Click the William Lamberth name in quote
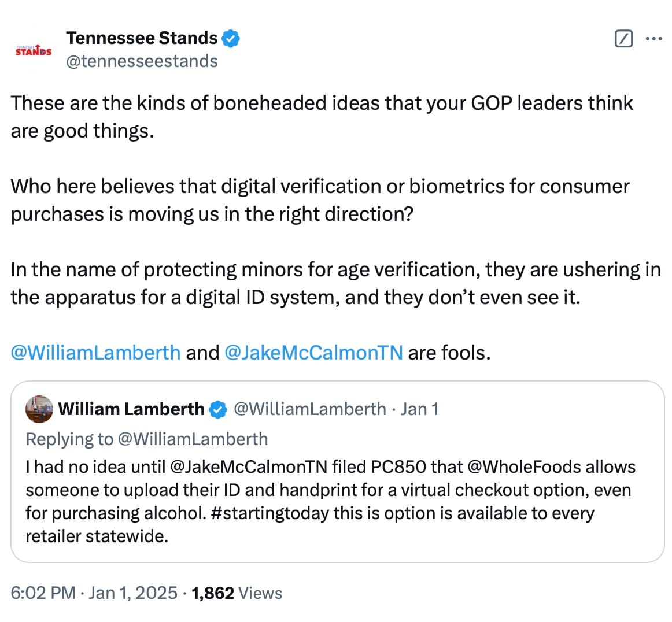The height and width of the screenshot is (622, 672). (131, 409)
